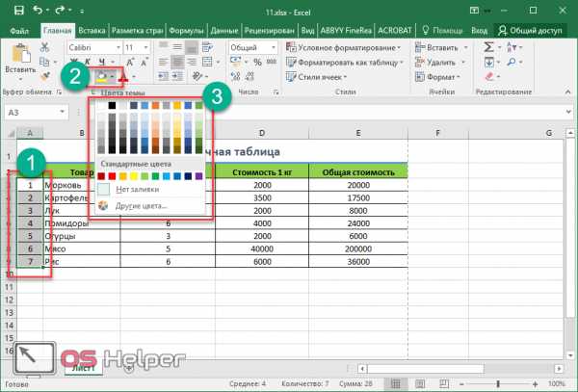Open the font size 11 dropdown
The height and width of the screenshot is (392, 578).
[x=146, y=47]
